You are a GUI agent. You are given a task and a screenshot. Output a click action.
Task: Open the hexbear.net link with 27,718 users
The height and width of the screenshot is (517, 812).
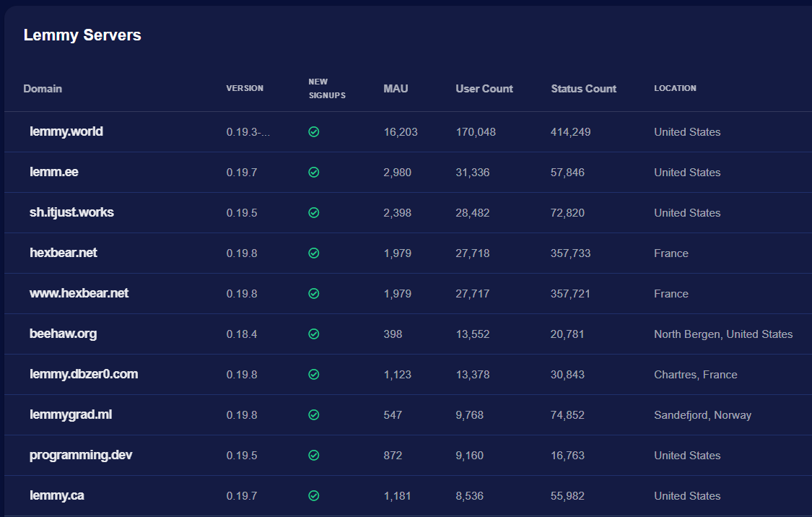pos(64,253)
